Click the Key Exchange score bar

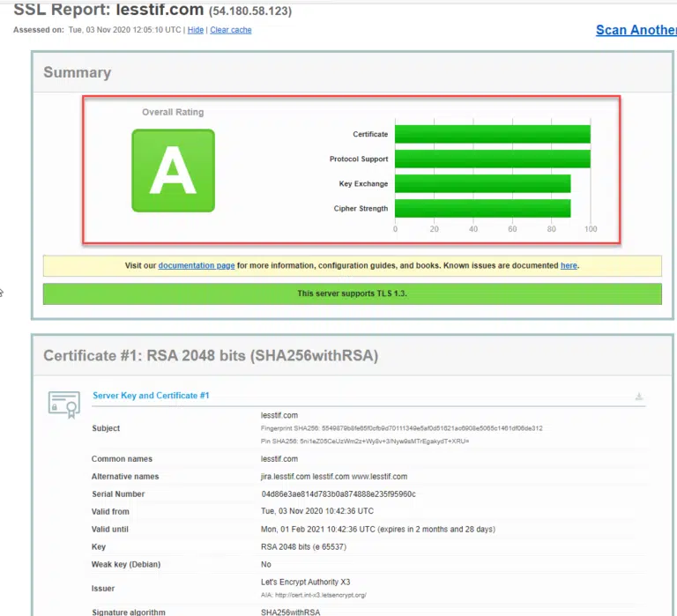tap(482, 184)
